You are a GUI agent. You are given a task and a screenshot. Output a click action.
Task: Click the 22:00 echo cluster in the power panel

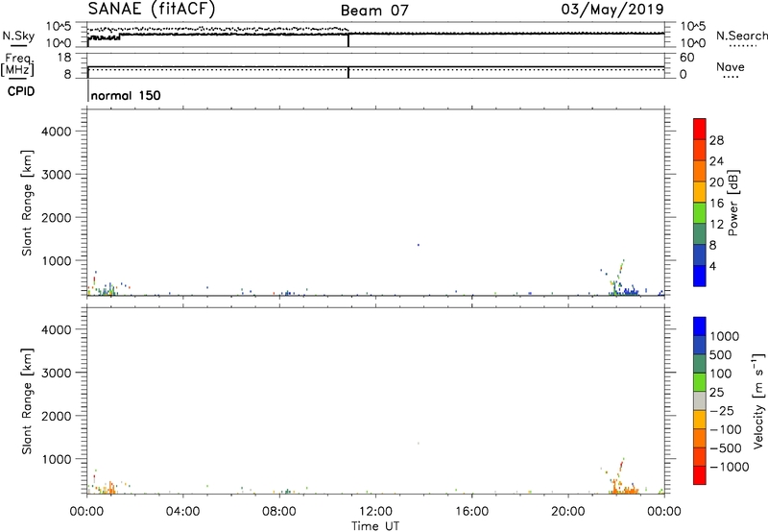(621, 279)
